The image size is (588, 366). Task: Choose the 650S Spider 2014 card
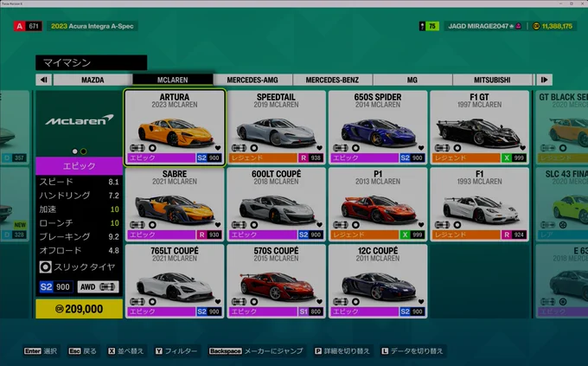tap(378, 127)
